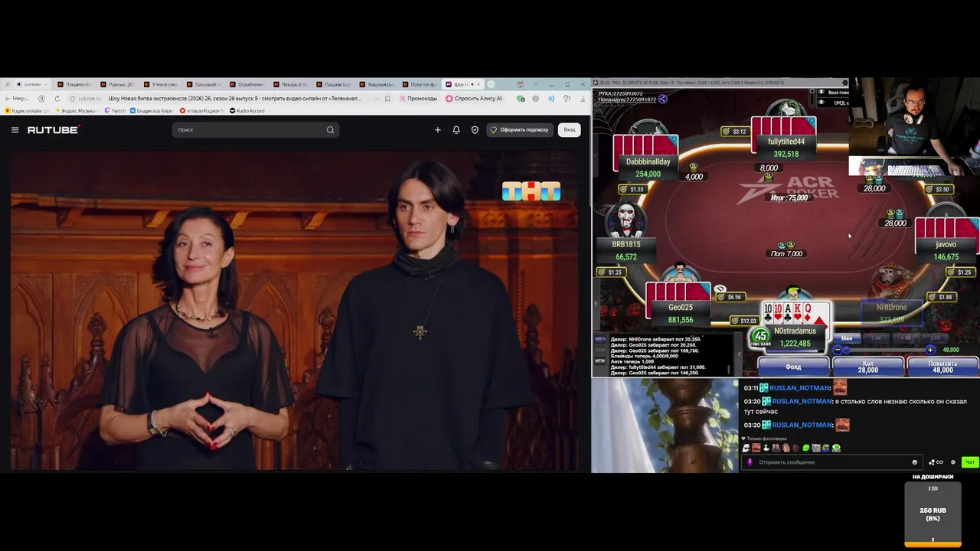The width and height of the screenshot is (980, 551).
Task: Open Rutube notifications bell
Action: tap(456, 130)
